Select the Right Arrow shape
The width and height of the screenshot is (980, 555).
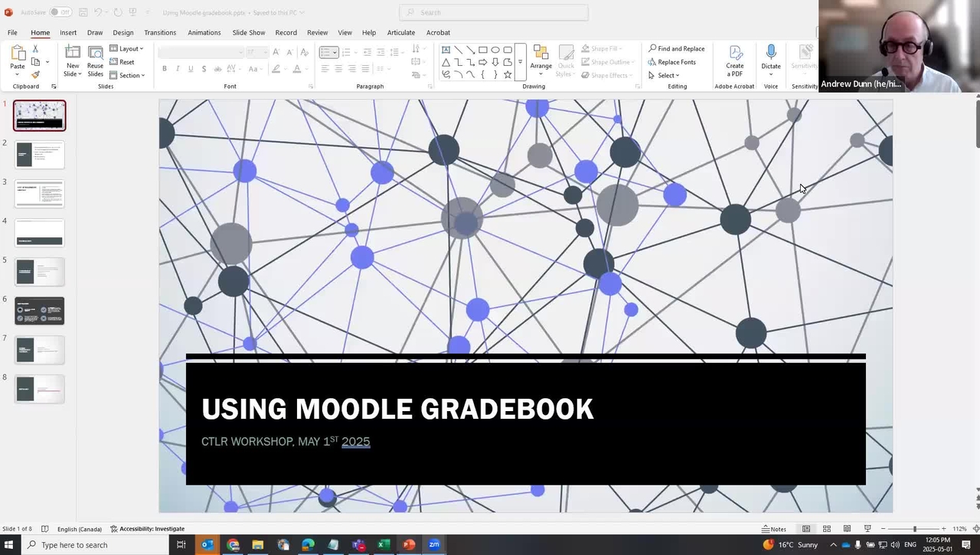[x=482, y=62]
